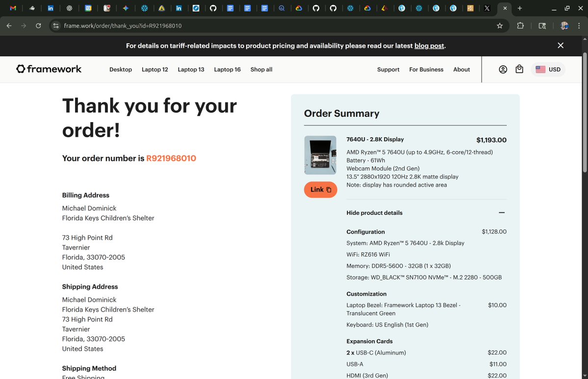Select the Order Summary heading
Screen dimensions: 588x379
[342, 114]
